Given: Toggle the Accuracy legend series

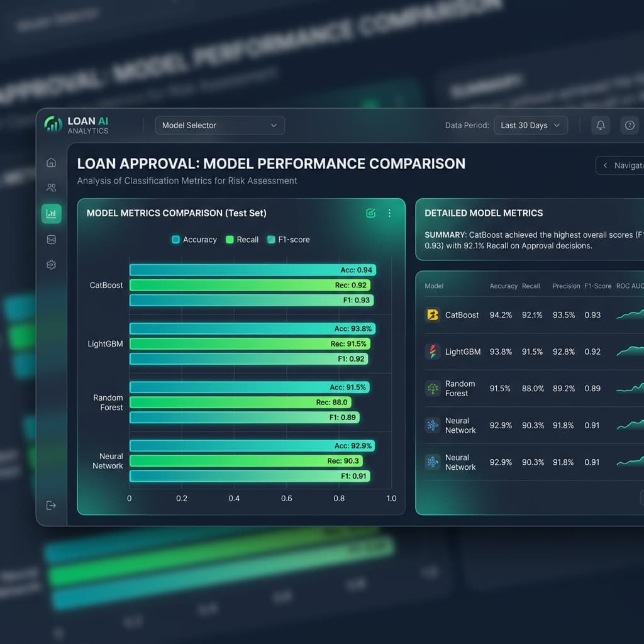Looking at the screenshot, I should 194,240.
